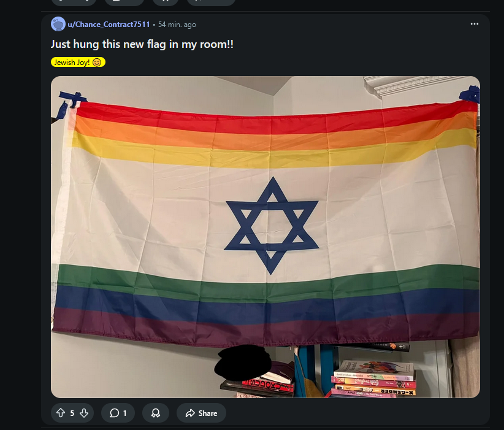Click the blue Star of David in photo
The height and width of the screenshot is (430, 504).
tap(272, 226)
